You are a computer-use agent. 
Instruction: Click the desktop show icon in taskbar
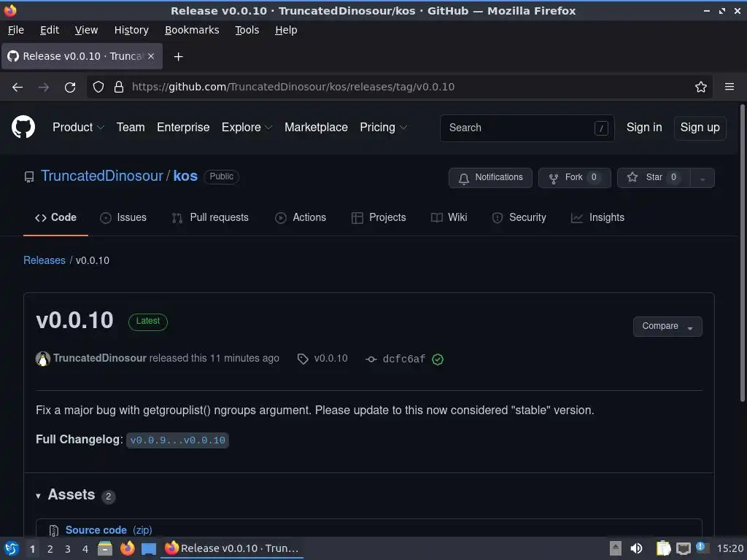149,549
